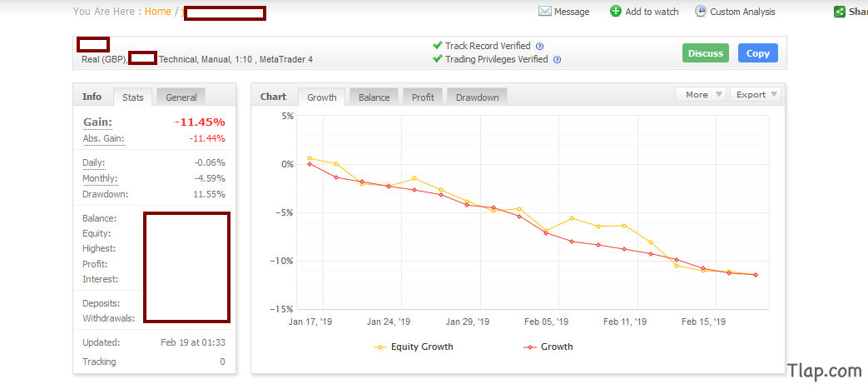Click the -11.45% gain value
868x389 pixels.
pyautogui.click(x=200, y=122)
